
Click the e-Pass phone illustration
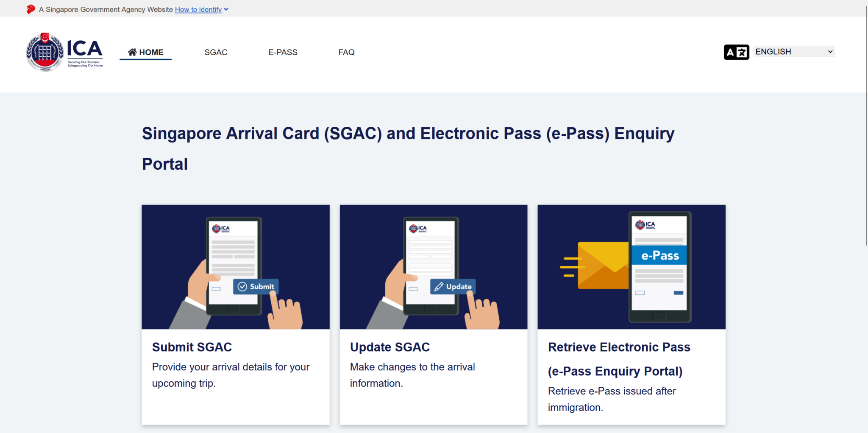659,267
